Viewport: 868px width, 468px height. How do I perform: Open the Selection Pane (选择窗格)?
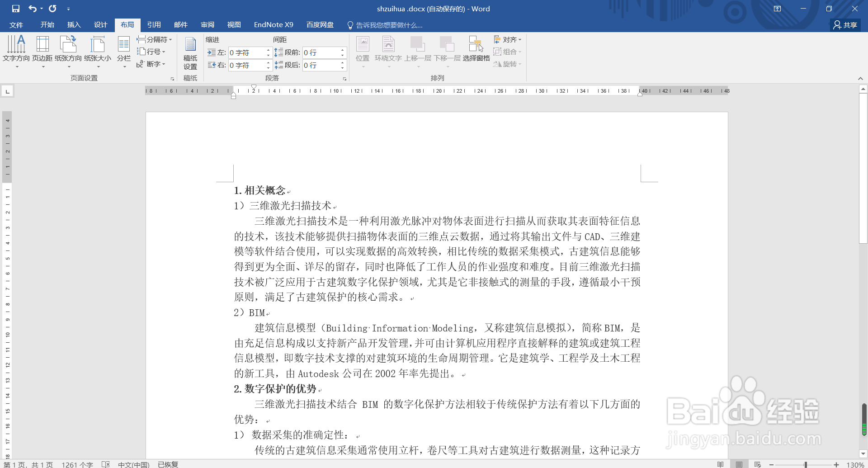point(476,49)
